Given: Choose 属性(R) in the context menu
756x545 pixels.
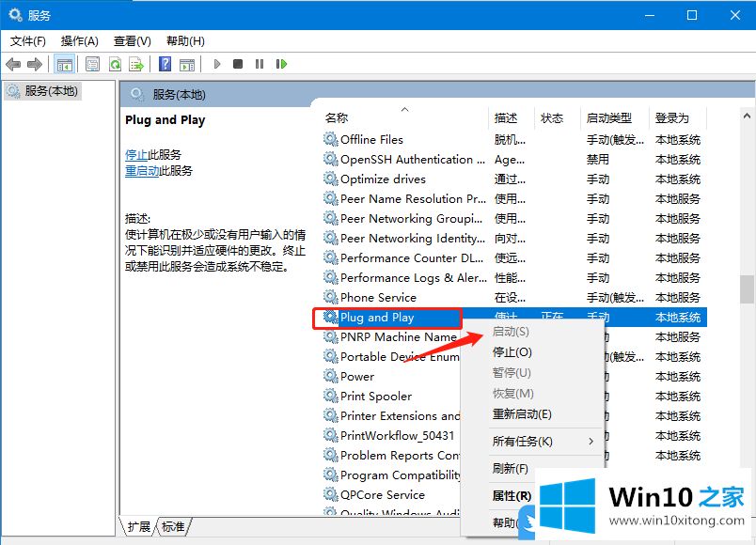Looking at the screenshot, I should tap(512, 496).
